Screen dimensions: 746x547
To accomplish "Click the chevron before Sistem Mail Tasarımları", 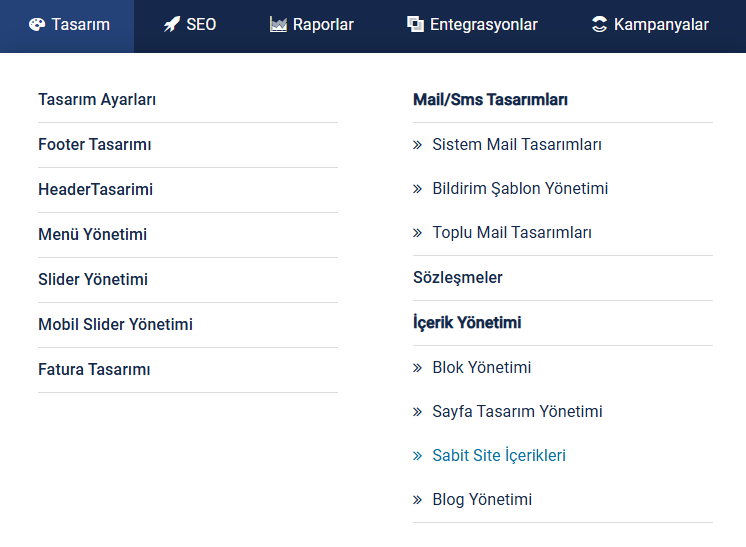I will click(x=417, y=145).
